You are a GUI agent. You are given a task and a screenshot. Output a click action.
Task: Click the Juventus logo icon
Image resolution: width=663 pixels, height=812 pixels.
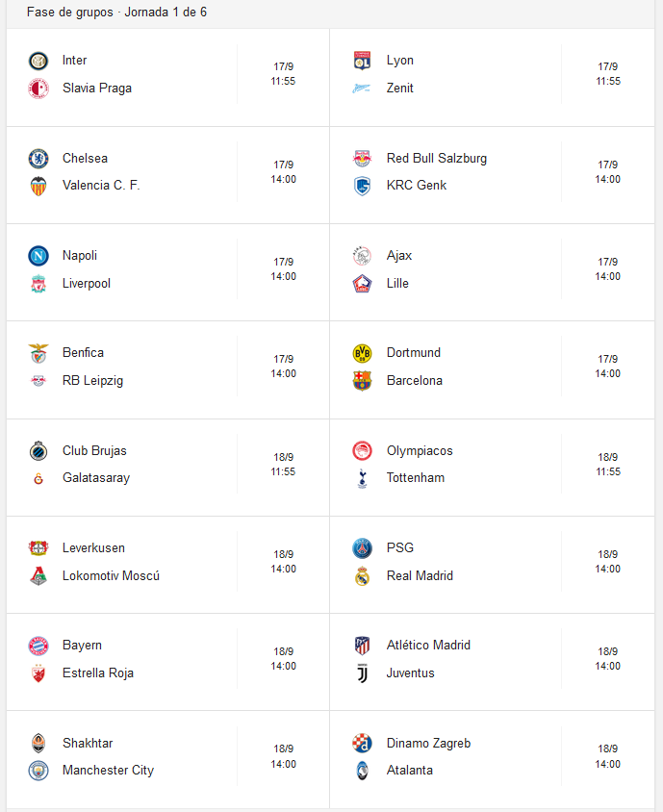point(363,673)
